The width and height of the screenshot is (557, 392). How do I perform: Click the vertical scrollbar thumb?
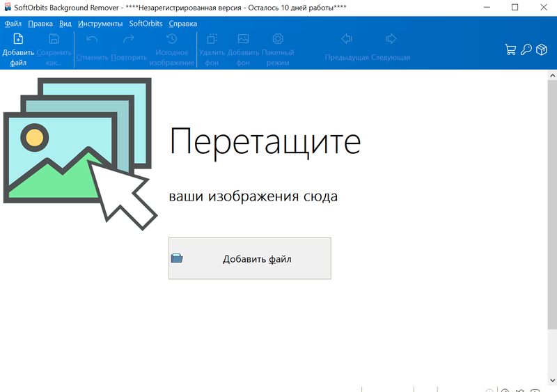pos(552,205)
